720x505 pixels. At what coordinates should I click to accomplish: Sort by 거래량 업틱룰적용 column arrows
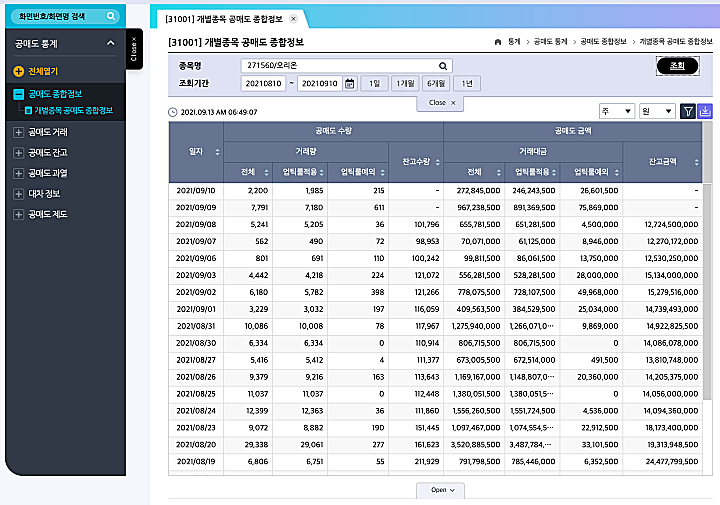[321, 173]
